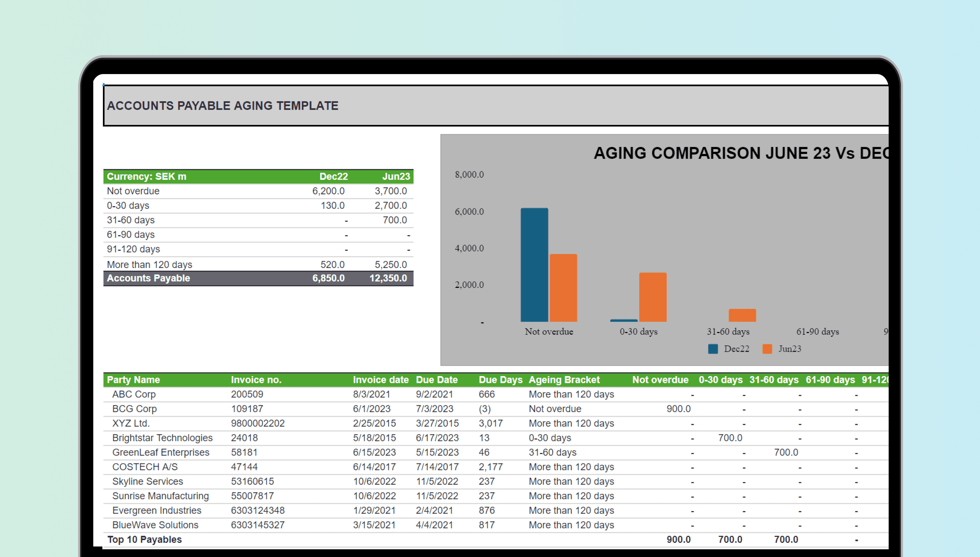Click the 2,177 due days value
The image size is (980, 557).
coord(491,467)
